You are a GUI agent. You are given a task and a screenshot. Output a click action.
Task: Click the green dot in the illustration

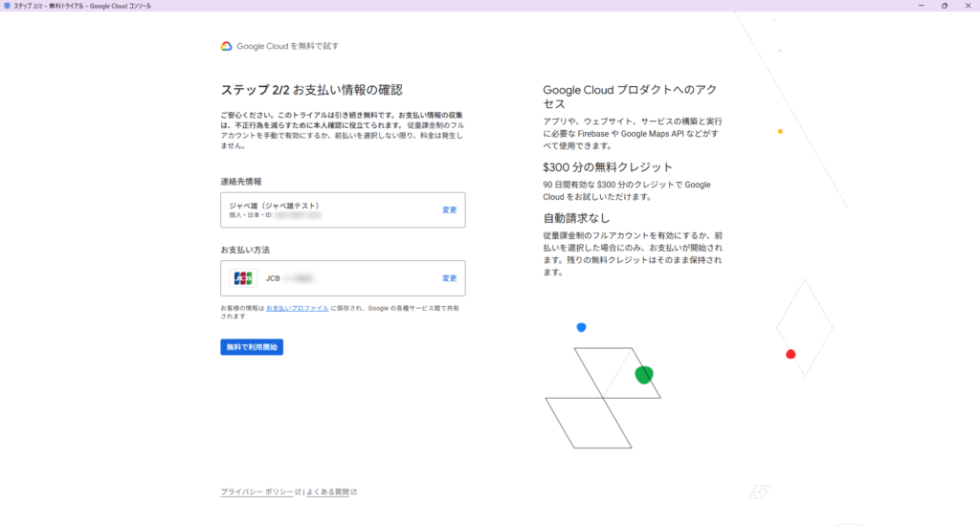(x=644, y=374)
